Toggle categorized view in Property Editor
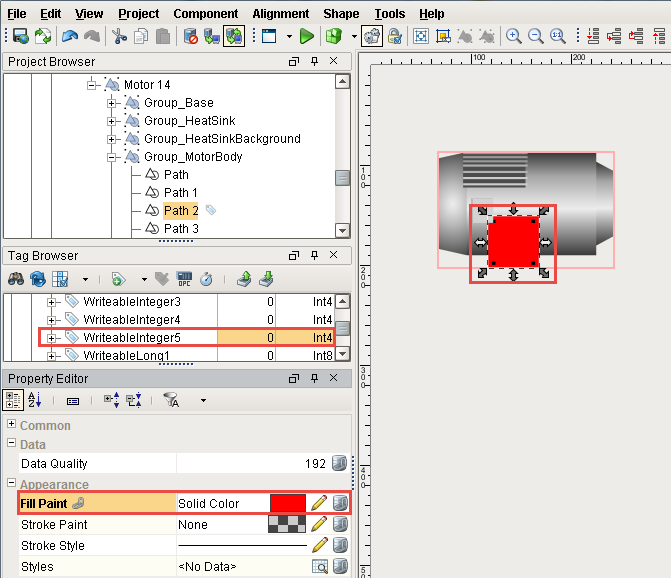Image resolution: width=671 pixels, height=578 pixels. click(14, 400)
